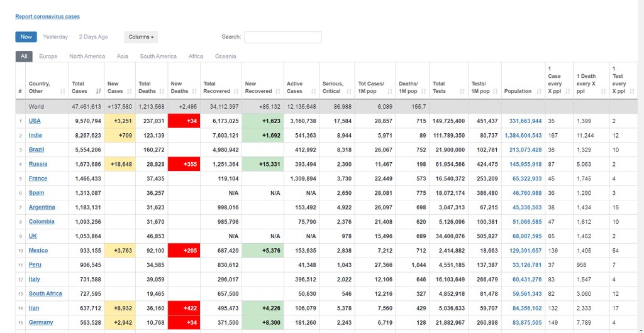Open the Asia tab
644x333 pixels.
click(122, 56)
